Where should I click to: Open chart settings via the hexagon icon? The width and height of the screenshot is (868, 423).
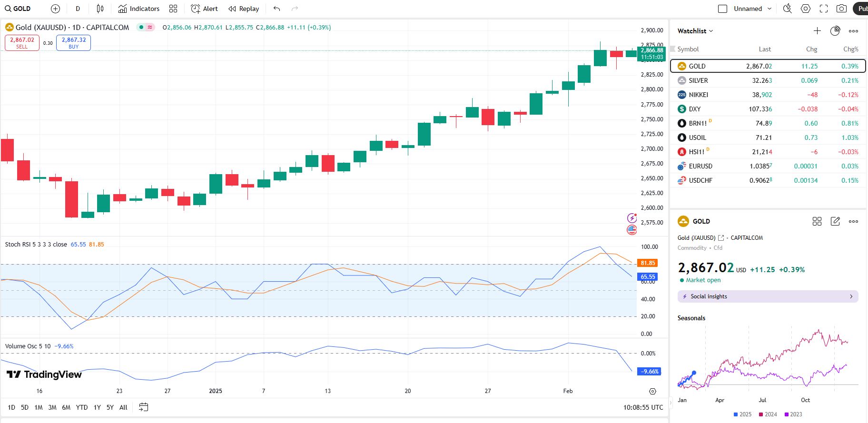(806, 9)
